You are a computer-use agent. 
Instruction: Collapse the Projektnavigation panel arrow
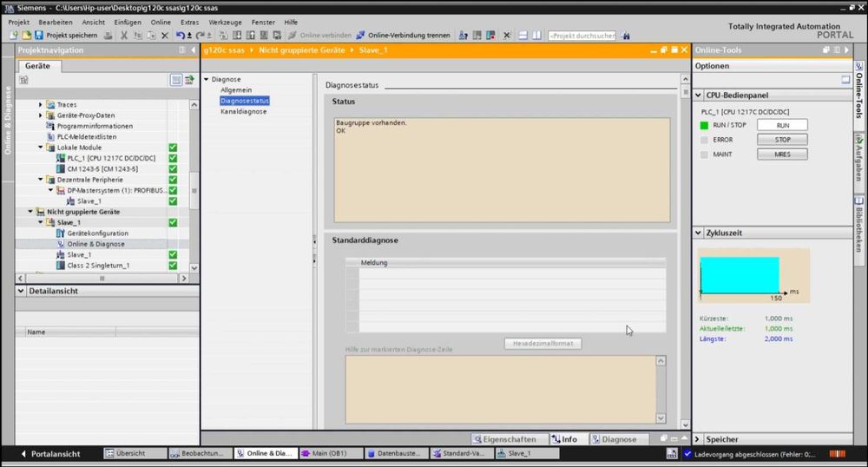[x=193, y=49]
